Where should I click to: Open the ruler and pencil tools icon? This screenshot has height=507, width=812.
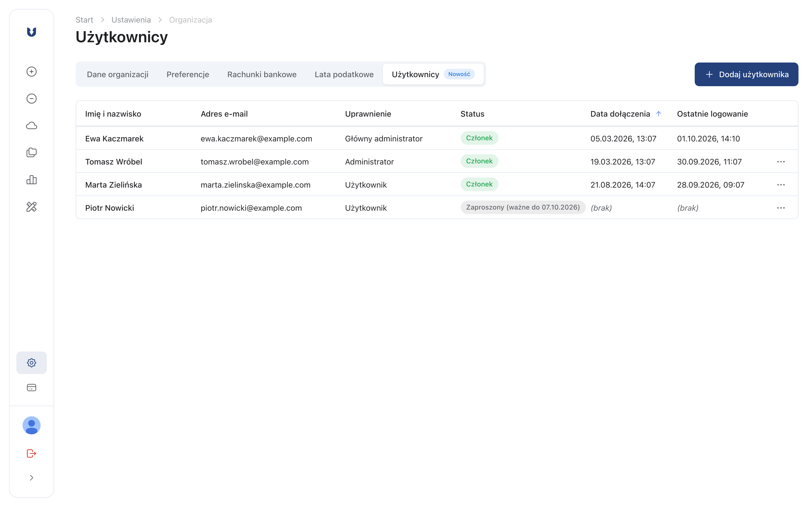[x=32, y=207]
